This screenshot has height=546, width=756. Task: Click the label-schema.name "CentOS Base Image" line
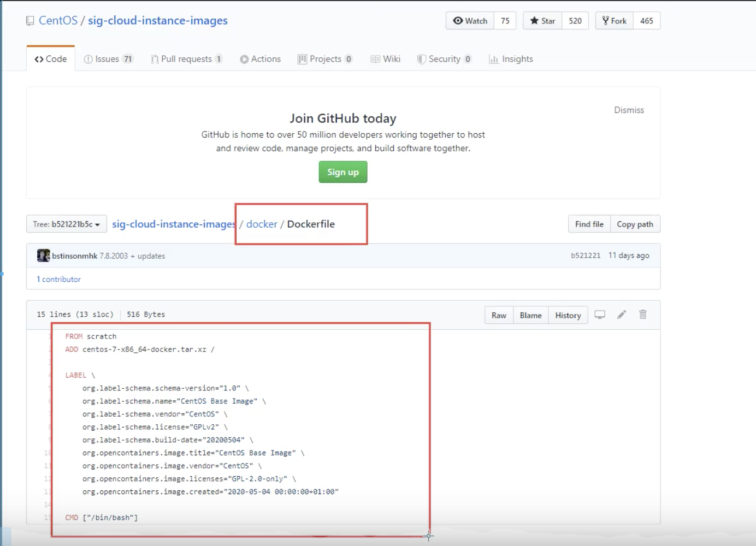(174, 401)
